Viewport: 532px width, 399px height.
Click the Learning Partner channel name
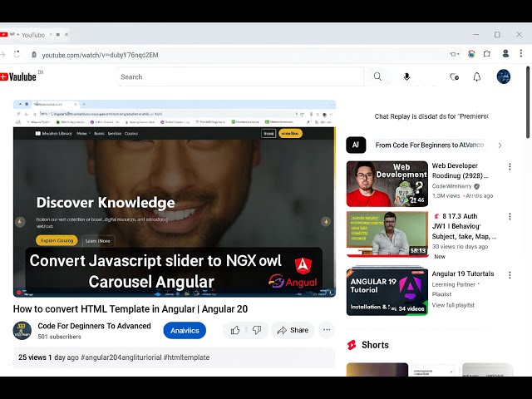click(453, 284)
